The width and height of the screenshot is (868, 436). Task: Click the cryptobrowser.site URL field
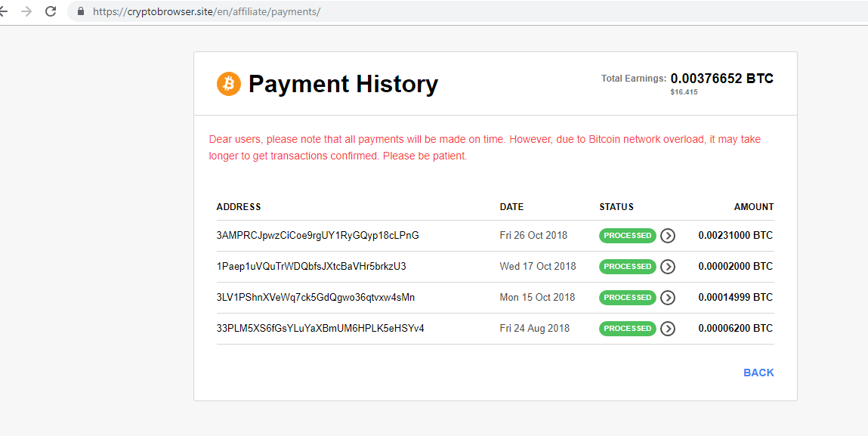coord(467,11)
